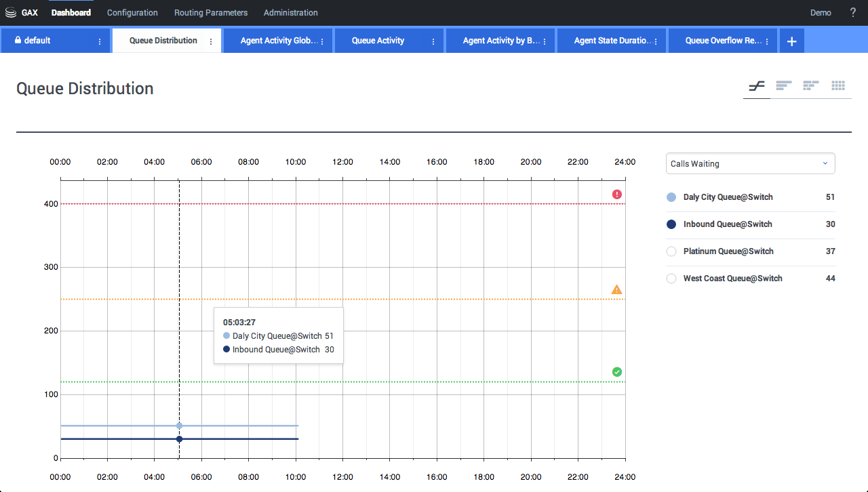Toggle visibility of Platinum Queue@Switch series
Viewport: 868px width, 492px height.
click(671, 251)
